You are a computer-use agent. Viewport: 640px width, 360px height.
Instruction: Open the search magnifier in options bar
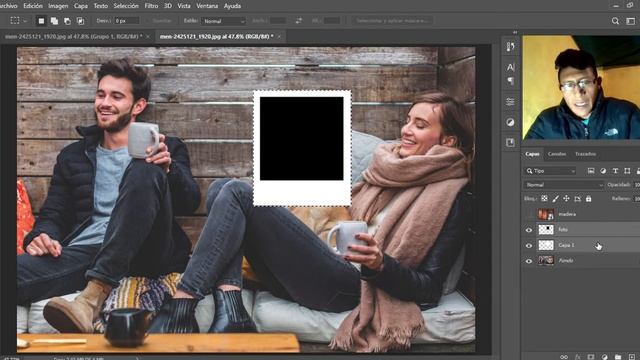click(x=616, y=21)
